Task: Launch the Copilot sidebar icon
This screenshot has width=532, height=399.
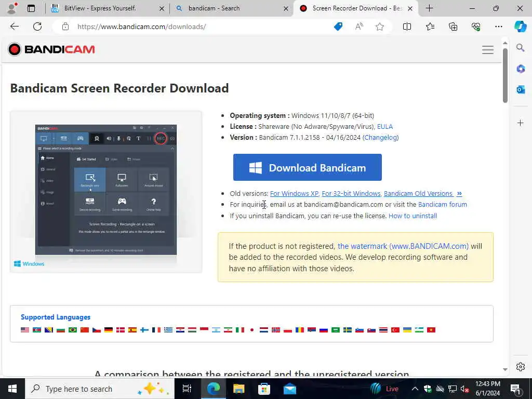Action: click(521, 26)
